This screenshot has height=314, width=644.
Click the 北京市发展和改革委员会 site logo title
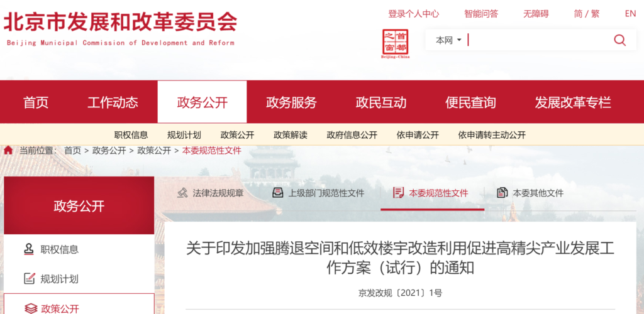click(120, 28)
